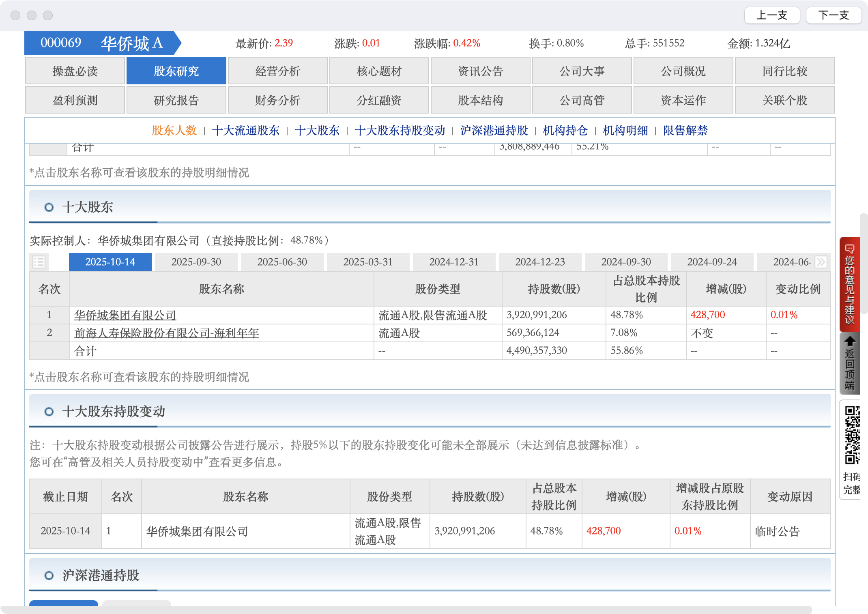This screenshot has width=868, height=614.
Task: Go to previous stock with 上一支
Action: tap(772, 15)
